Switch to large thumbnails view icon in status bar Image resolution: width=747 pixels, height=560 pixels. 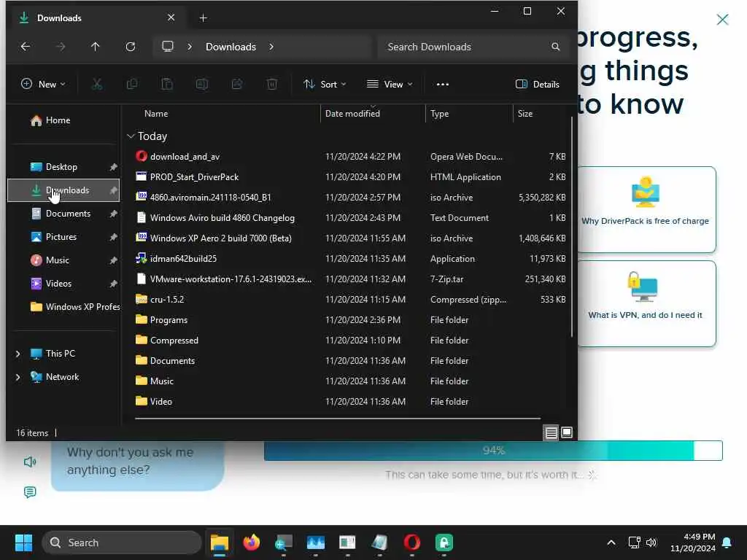pyautogui.click(x=566, y=433)
